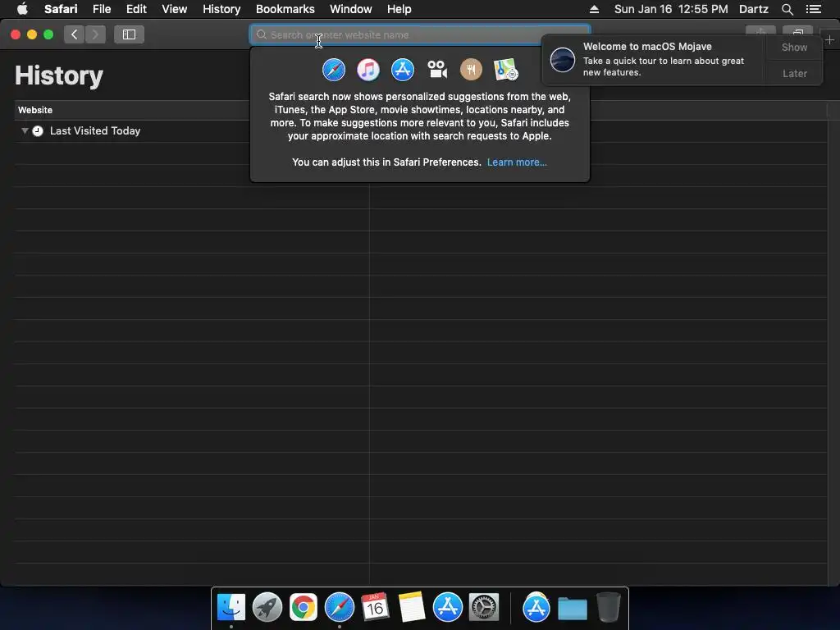The image size is (840, 630).
Task: Open a new tab with plus button
Action: pyautogui.click(x=830, y=39)
